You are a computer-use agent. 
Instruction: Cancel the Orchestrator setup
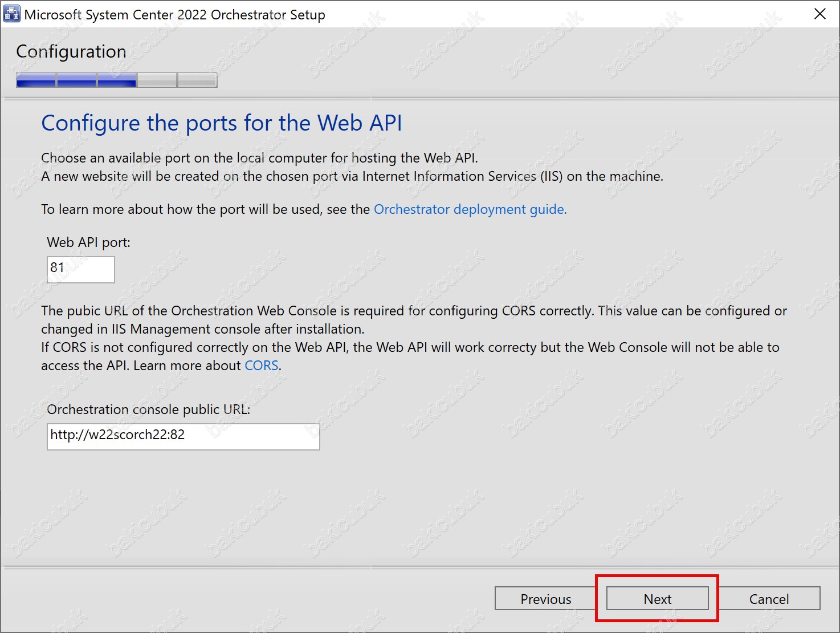coord(769,599)
